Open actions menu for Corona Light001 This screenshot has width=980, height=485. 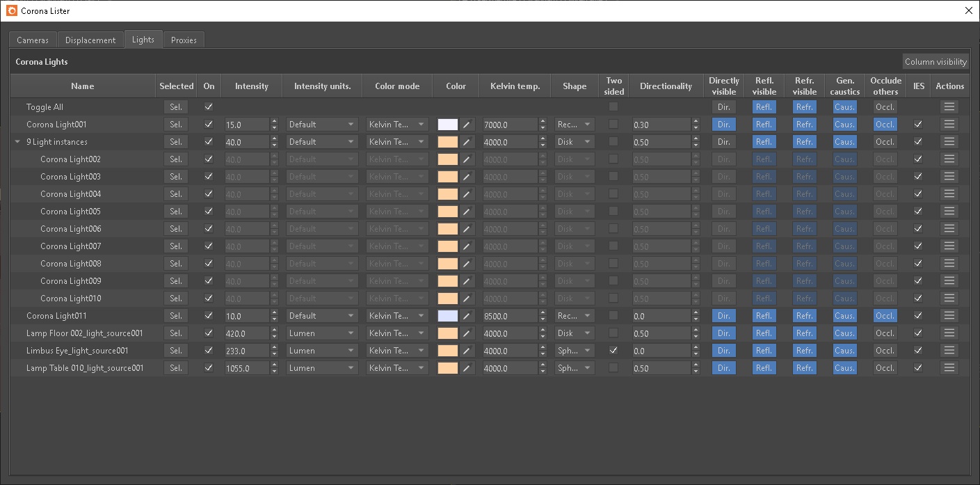pos(949,125)
